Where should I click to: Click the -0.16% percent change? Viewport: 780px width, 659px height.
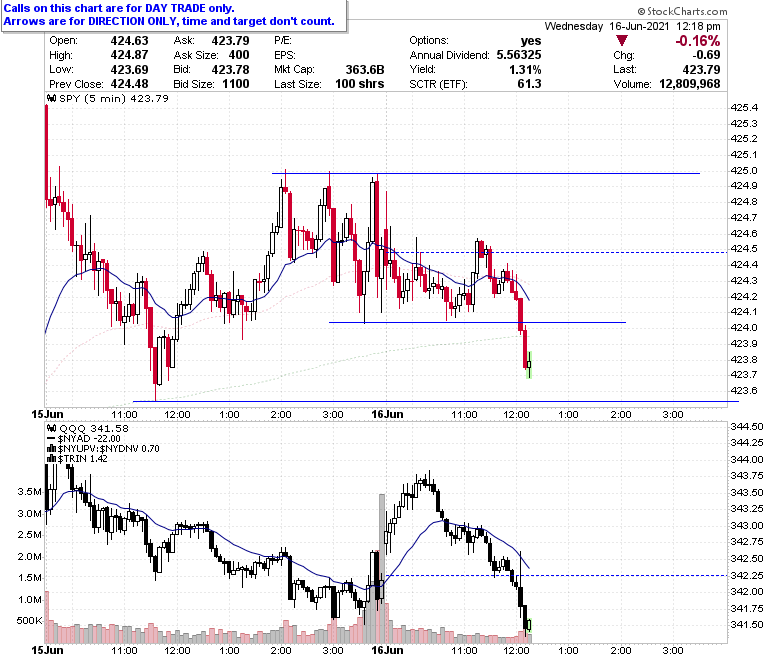pyautogui.click(x=697, y=41)
